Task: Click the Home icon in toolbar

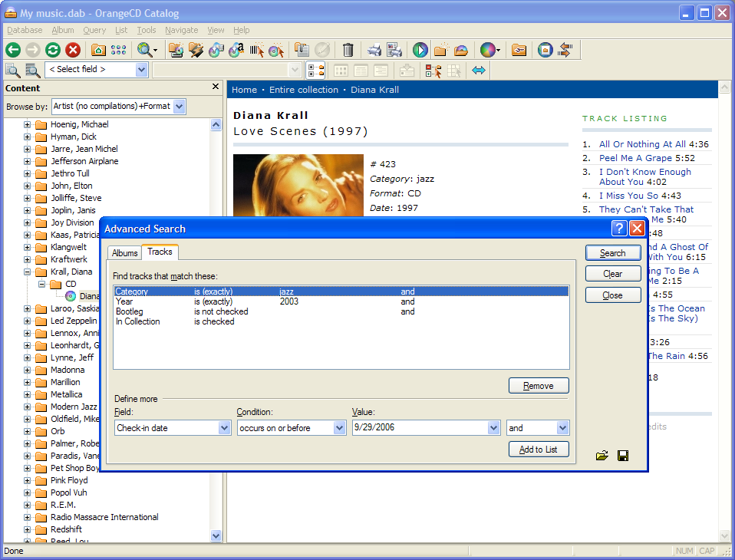Action: [98, 50]
